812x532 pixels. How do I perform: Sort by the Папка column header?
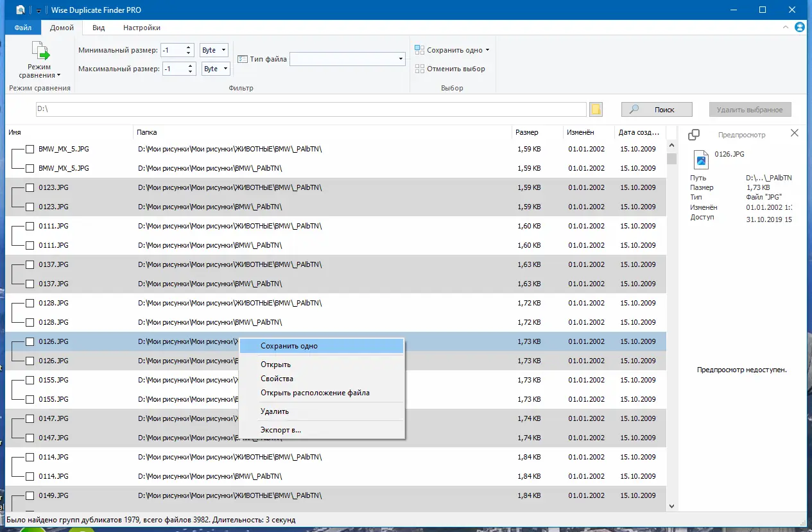323,132
